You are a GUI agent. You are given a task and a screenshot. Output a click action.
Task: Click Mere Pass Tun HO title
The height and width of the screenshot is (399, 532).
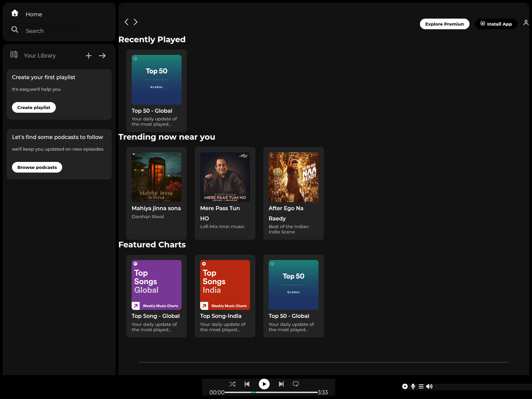click(220, 213)
